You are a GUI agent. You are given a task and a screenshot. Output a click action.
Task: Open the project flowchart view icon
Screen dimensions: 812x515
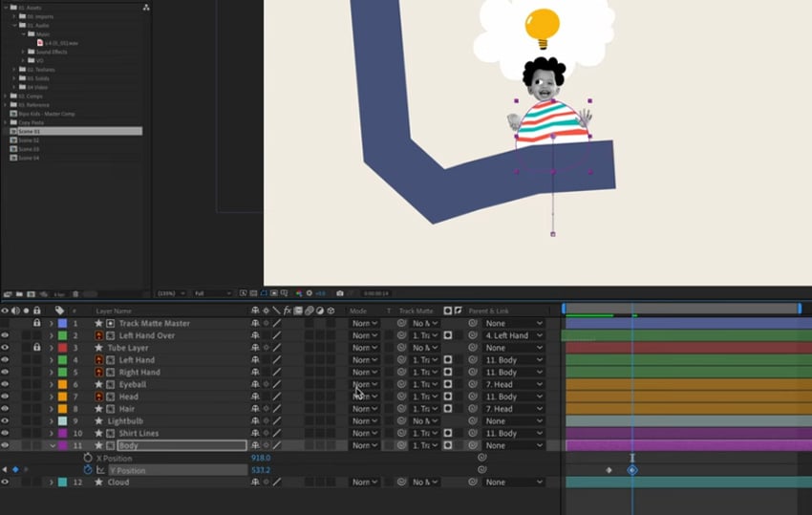tap(146, 8)
